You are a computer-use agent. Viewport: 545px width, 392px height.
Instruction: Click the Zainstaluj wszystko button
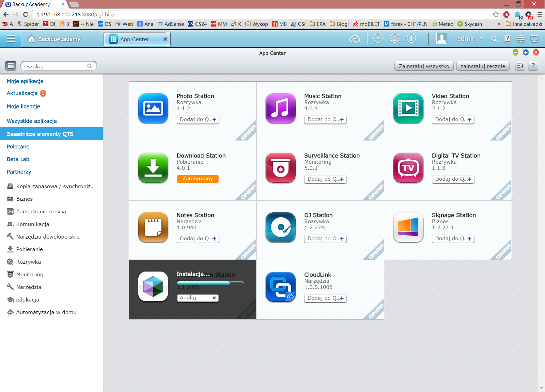click(x=424, y=66)
